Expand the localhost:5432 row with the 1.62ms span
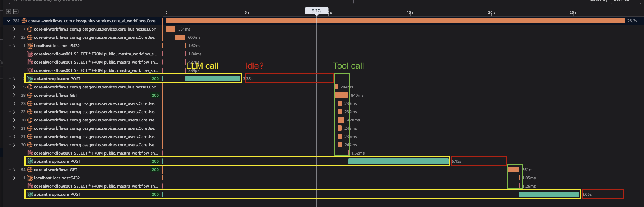 14,46
